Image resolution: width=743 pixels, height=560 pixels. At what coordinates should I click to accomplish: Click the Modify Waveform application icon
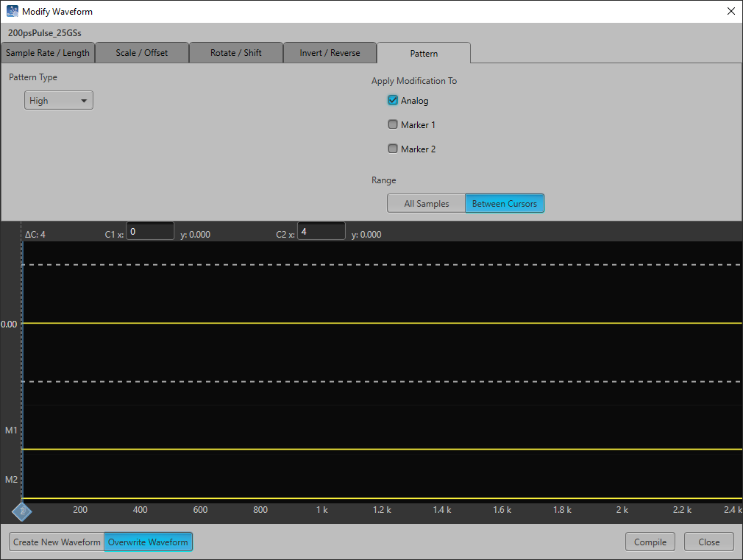[x=11, y=11]
